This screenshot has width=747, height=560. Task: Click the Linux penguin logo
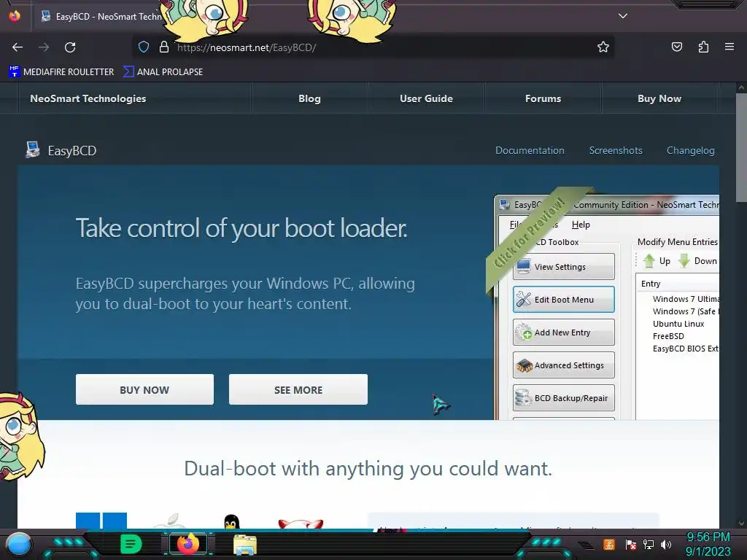tap(231, 522)
